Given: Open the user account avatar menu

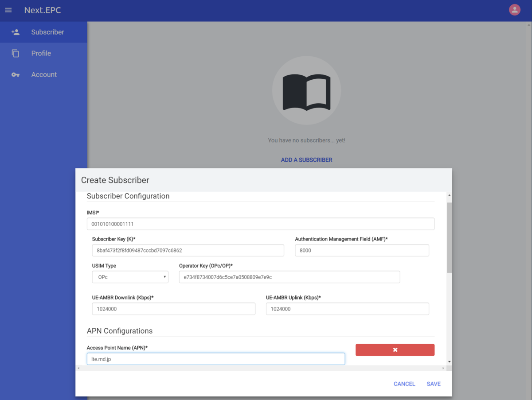Looking at the screenshot, I should coord(515,10).
